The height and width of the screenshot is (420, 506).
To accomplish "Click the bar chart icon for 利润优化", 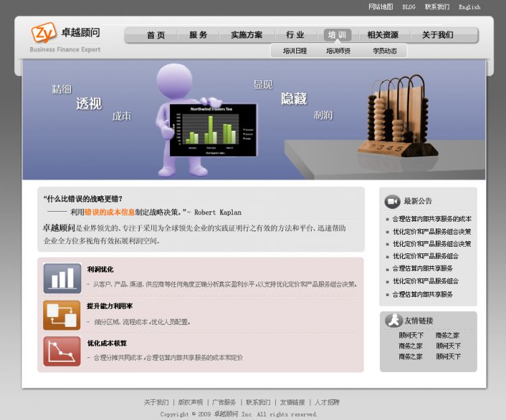I will click(x=62, y=278).
